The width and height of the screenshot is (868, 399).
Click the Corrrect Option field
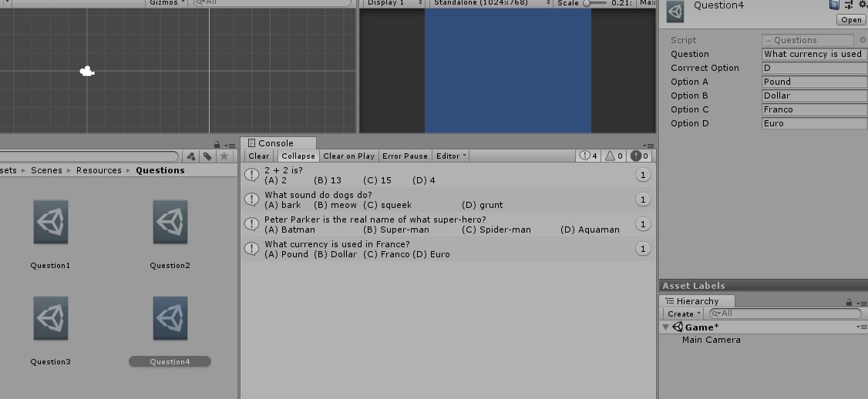[814, 68]
